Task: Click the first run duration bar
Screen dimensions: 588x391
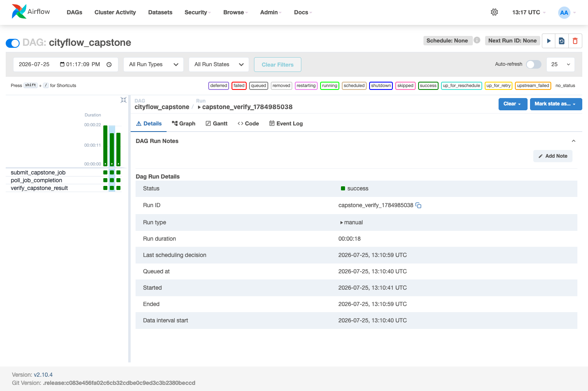Action: point(105,145)
